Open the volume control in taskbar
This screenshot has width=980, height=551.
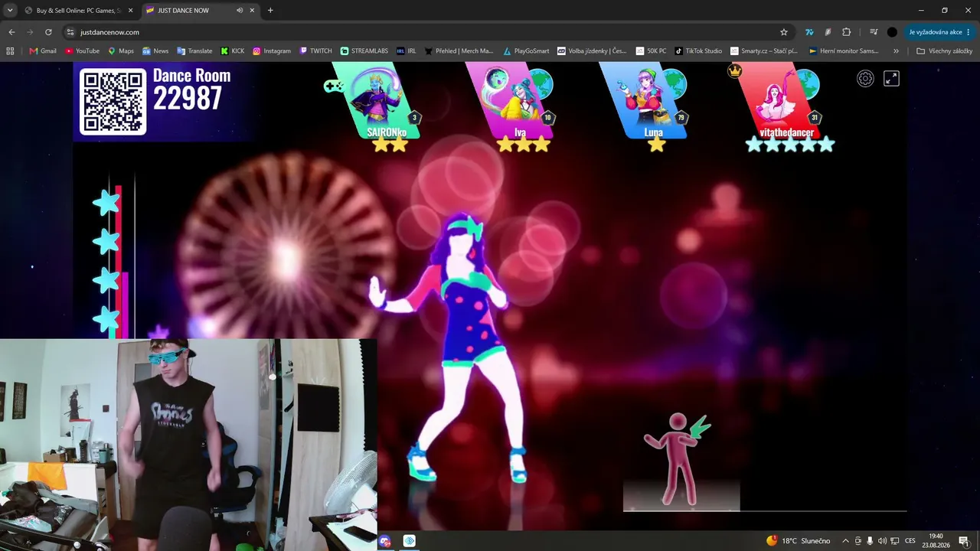[x=882, y=541]
